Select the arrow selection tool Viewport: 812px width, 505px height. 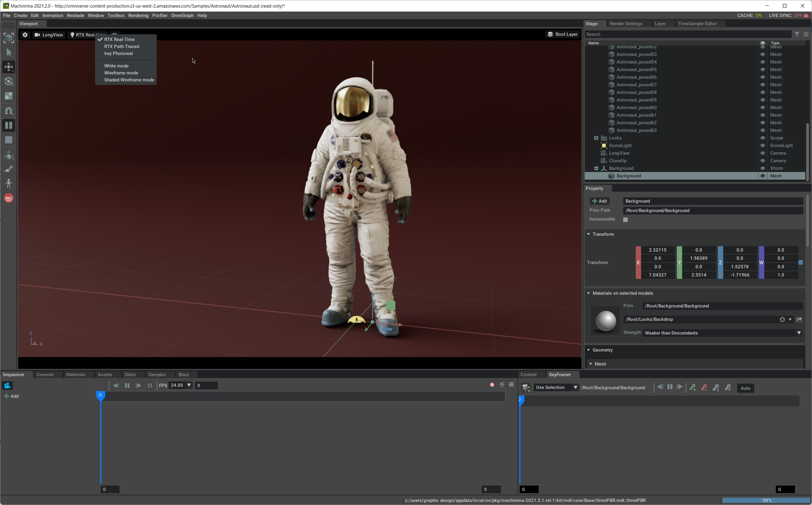[9, 53]
